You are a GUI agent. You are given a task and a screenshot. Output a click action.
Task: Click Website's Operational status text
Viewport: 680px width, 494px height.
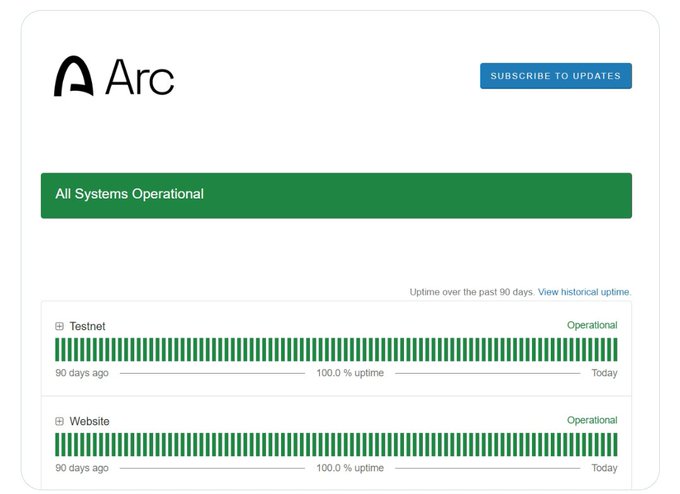click(x=592, y=420)
